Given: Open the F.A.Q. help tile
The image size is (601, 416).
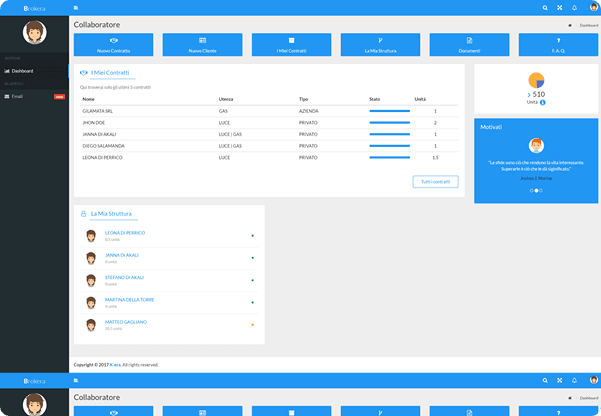Looking at the screenshot, I should click(x=558, y=44).
